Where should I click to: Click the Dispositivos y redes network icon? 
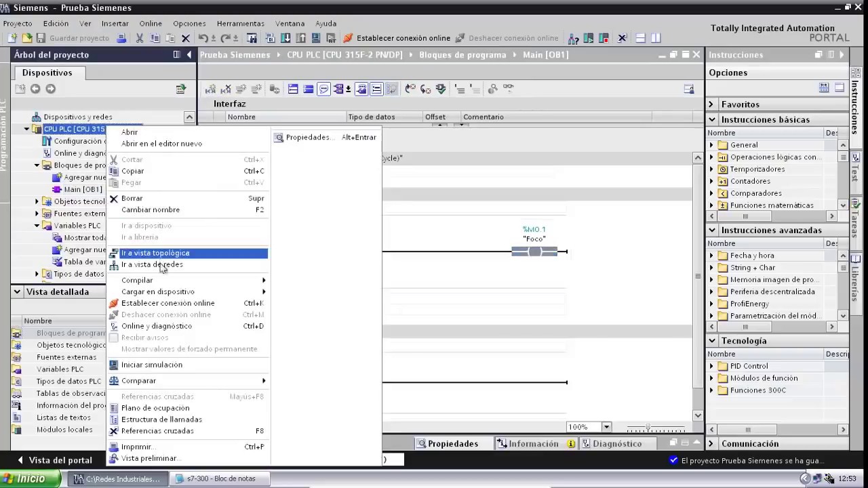pyautogui.click(x=37, y=117)
